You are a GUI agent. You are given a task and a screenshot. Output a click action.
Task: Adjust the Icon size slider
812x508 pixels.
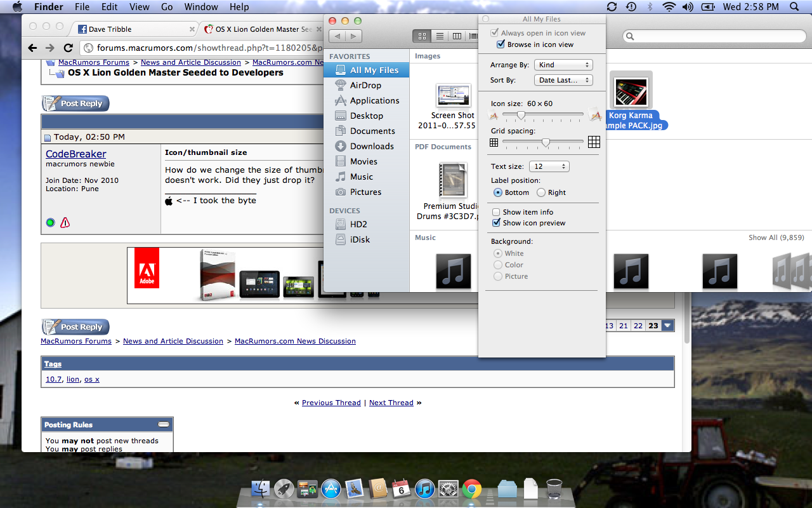521,115
